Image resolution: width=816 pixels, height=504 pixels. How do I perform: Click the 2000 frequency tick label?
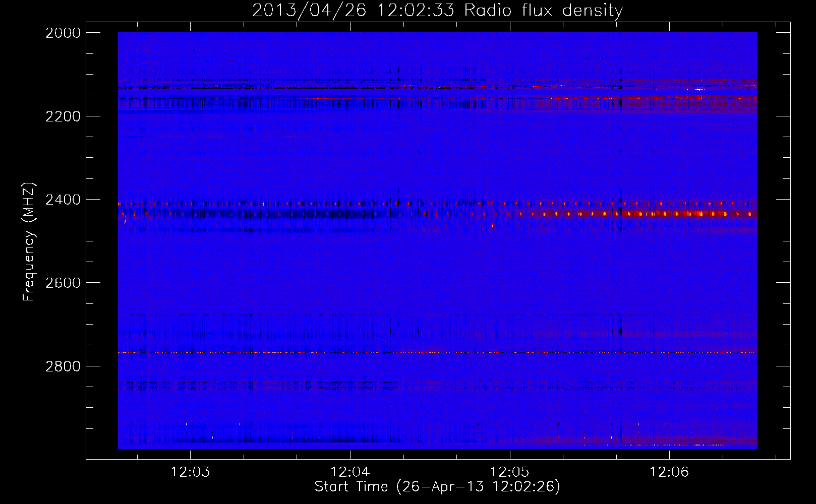[63, 33]
